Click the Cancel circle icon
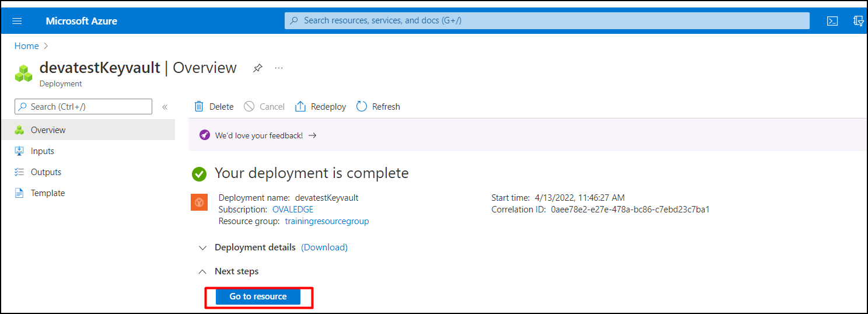Viewport: 868px width, 314px height. [249, 106]
